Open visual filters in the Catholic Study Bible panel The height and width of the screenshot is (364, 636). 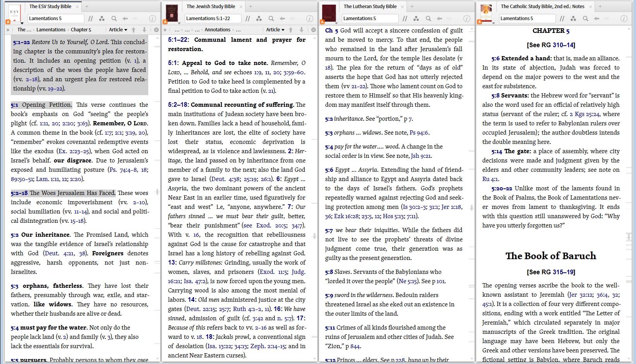click(573, 19)
